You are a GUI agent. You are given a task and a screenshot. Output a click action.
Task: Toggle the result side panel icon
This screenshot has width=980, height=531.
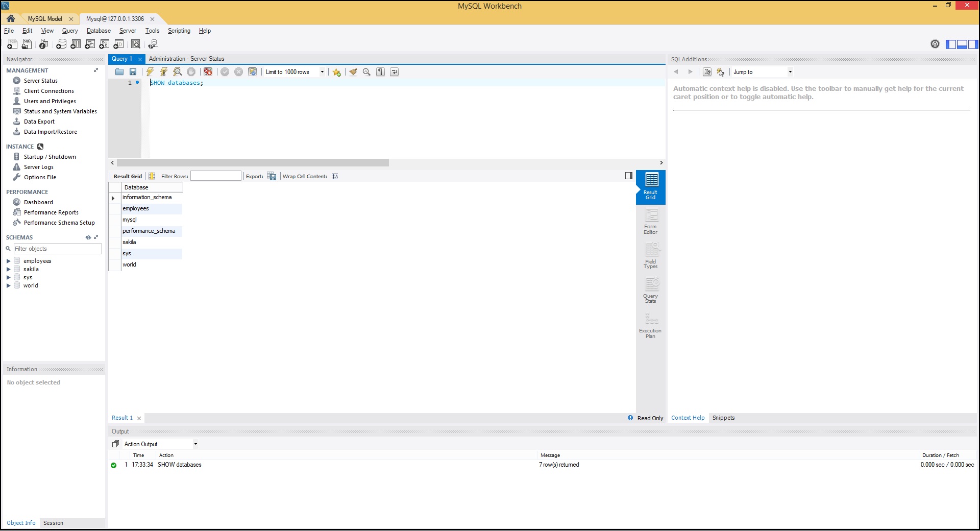tap(629, 176)
